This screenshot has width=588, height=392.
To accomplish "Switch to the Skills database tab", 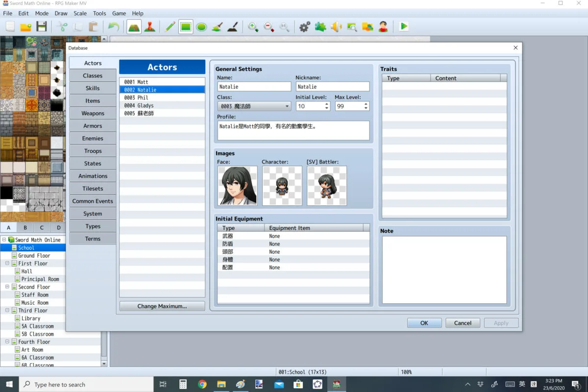I will [x=93, y=88].
